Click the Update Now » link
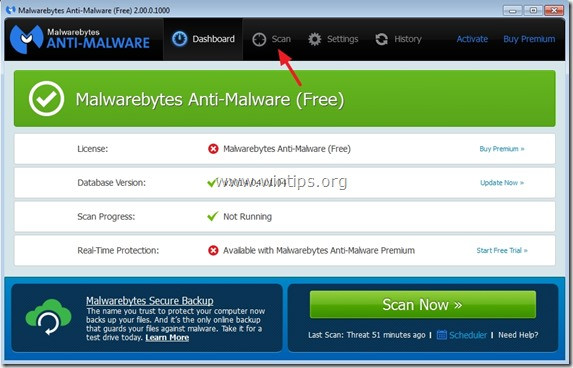 pyautogui.click(x=502, y=183)
